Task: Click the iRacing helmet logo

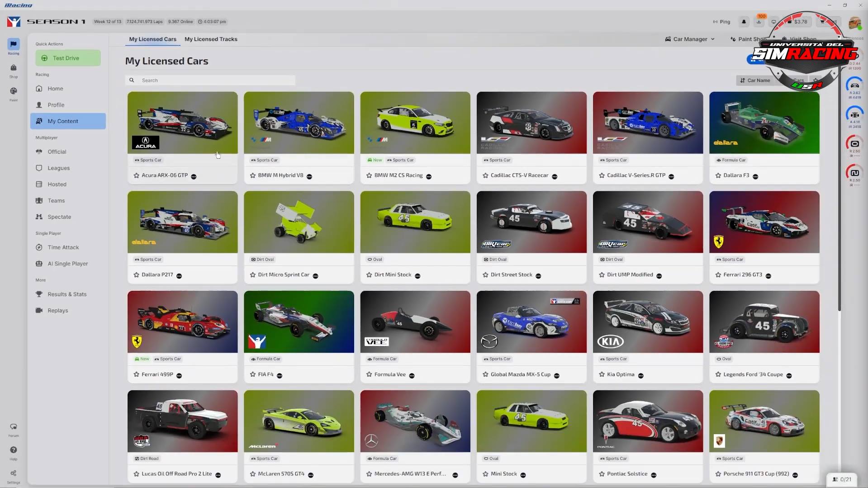Action: pos(14,22)
